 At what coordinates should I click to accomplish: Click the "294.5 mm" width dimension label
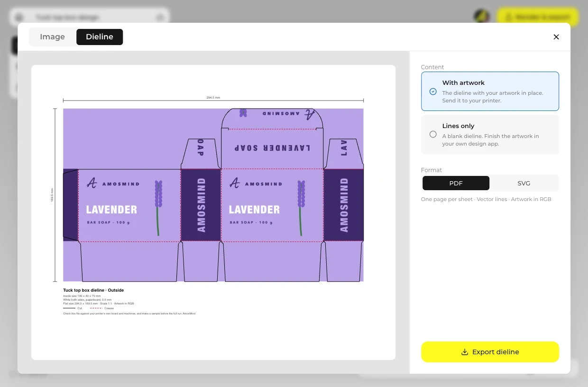pyautogui.click(x=213, y=98)
